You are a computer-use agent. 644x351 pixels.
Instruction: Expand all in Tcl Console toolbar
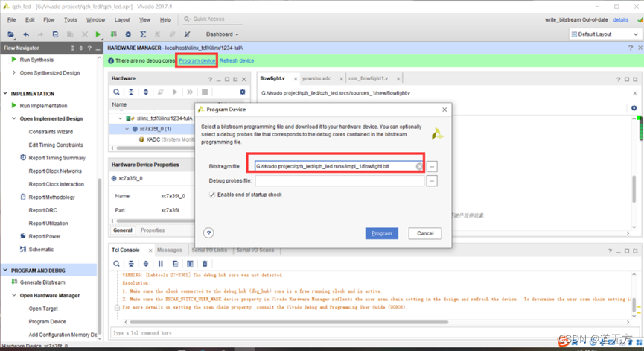(x=146, y=264)
